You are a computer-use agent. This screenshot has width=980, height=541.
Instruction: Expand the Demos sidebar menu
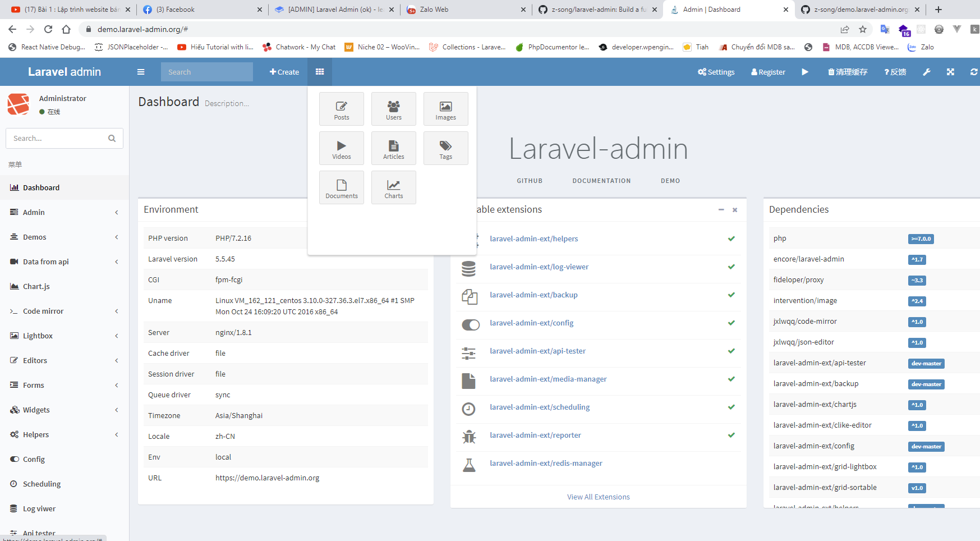tap(64, 237)
